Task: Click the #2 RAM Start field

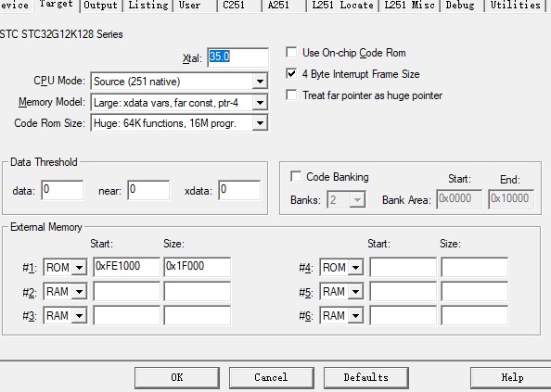Action: click(126, 291)
